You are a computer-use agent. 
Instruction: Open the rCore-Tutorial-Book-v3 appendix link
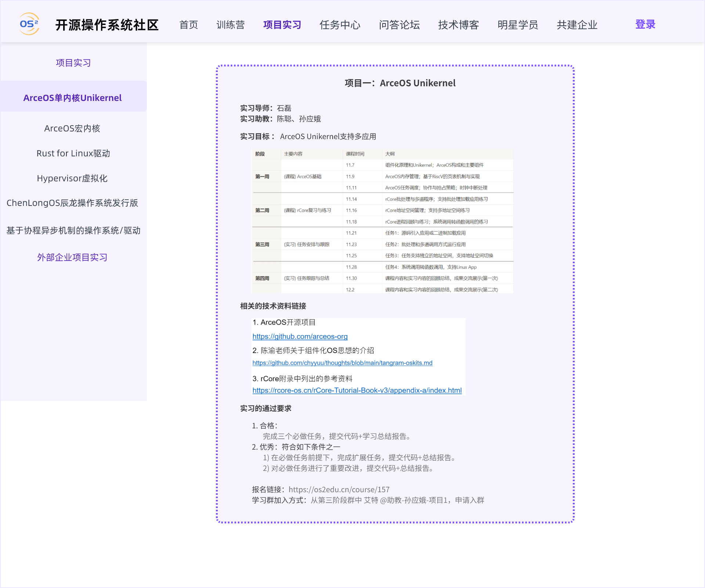click(357, 390)
